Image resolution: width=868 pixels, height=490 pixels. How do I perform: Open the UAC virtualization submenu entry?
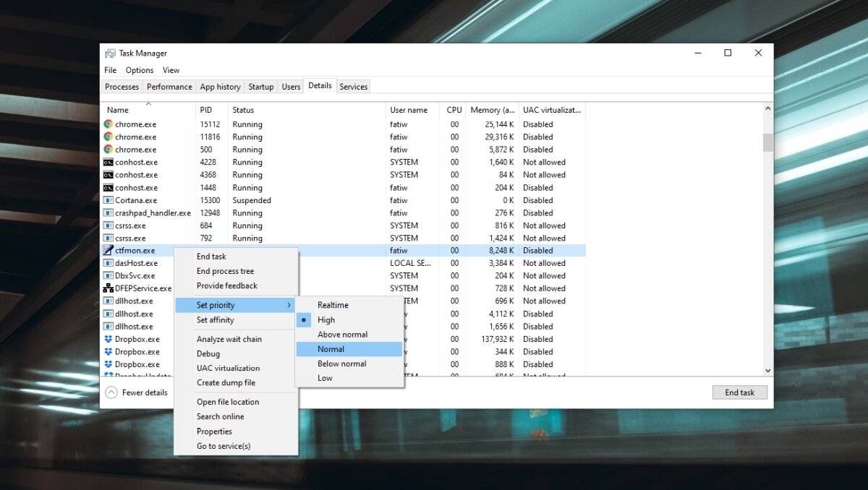[x=228, y=368]
